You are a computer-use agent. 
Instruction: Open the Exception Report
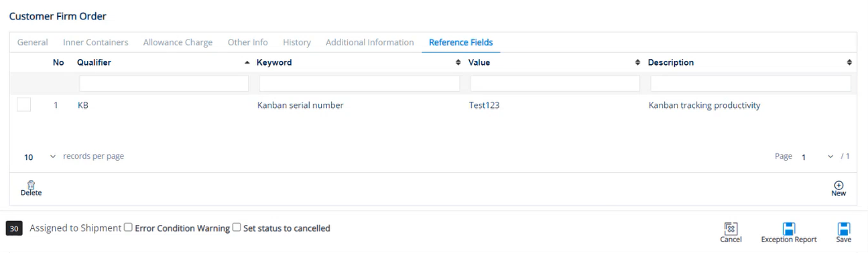[789, 229]
